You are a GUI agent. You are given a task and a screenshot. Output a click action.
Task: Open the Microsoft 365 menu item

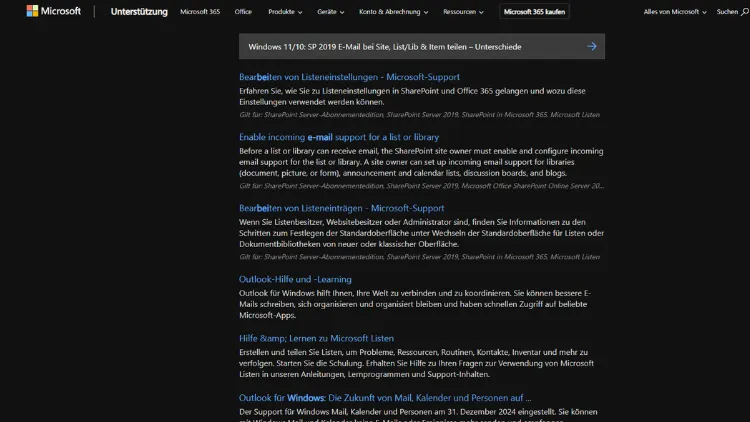200,11
